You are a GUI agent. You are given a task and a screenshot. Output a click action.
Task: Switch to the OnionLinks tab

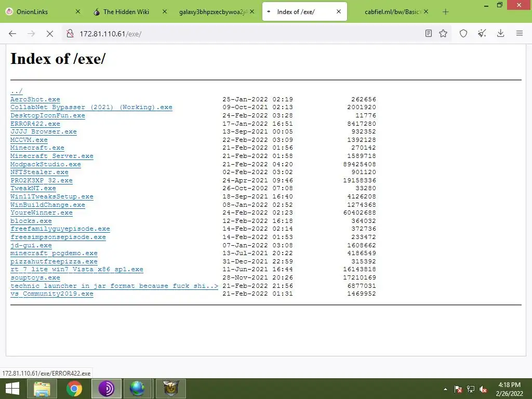pyautogui.click(x=43, y=11)
